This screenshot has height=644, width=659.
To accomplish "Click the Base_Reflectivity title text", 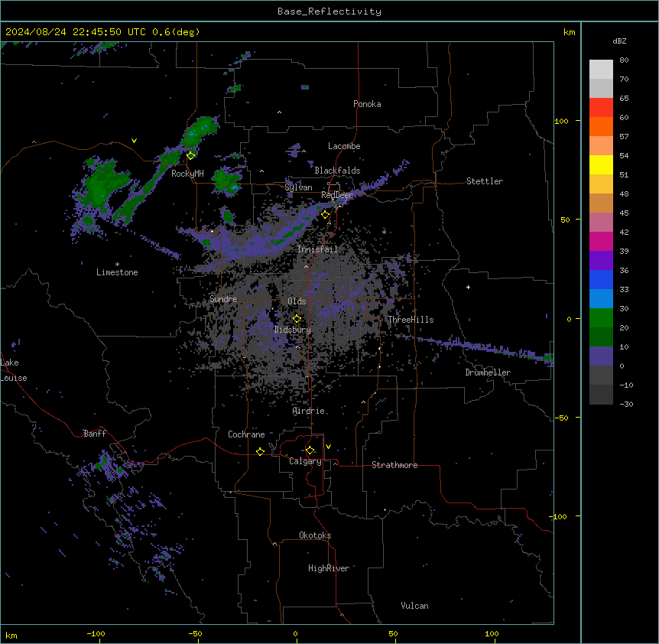I will 329,11.
